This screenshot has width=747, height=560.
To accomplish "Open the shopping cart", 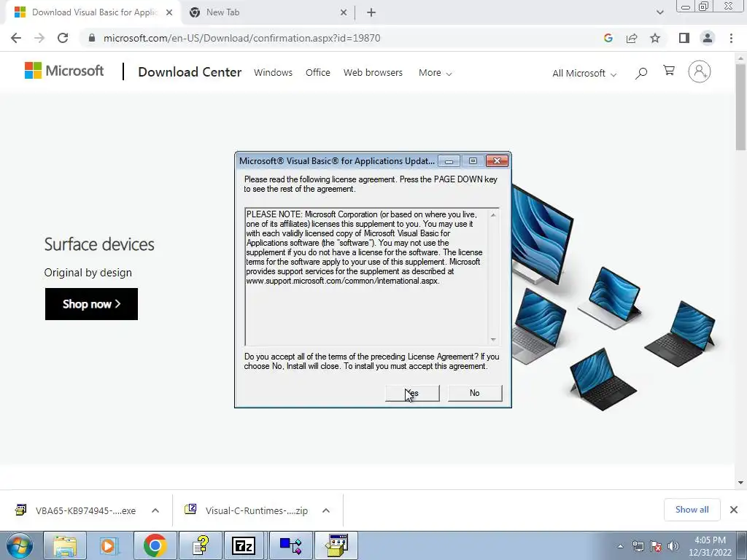I will 669,71.
